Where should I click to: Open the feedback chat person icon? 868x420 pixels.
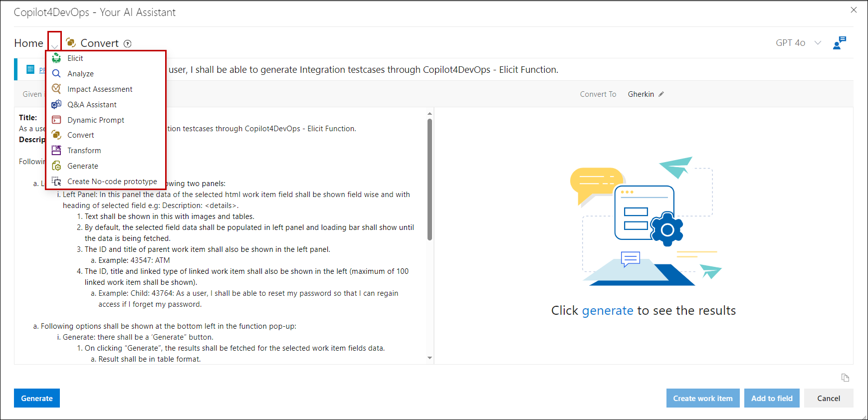coord(840,43)
